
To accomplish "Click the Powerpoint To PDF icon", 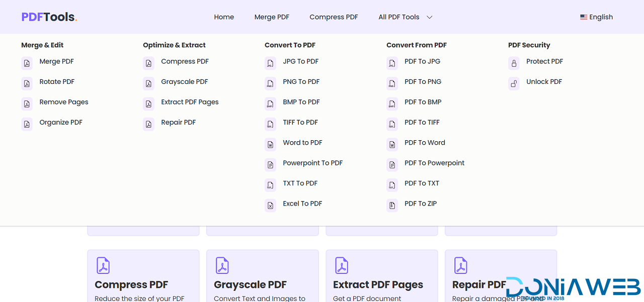I will click(270, 165).
